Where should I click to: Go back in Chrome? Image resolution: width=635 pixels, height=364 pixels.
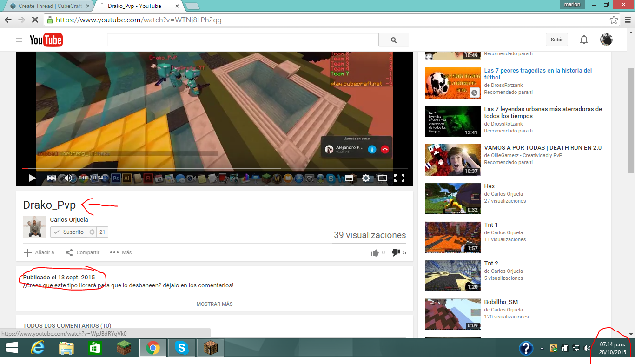(x=8, y=20)
